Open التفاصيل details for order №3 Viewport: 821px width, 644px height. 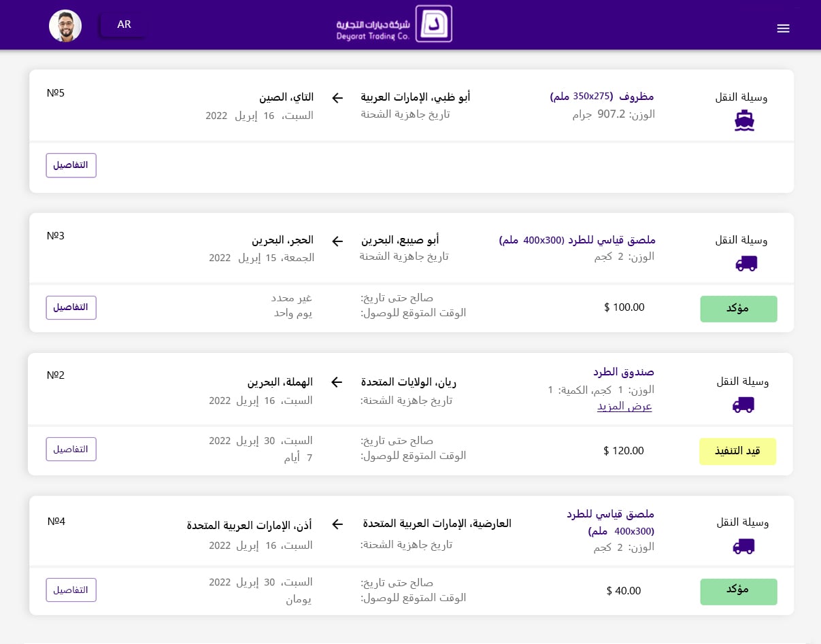[x=71, y=307]
